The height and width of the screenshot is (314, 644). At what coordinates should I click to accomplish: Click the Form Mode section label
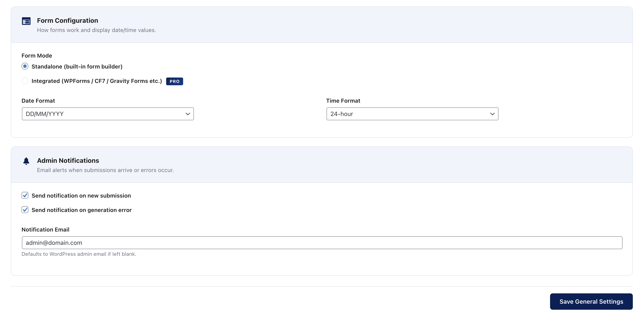(37, 55)
